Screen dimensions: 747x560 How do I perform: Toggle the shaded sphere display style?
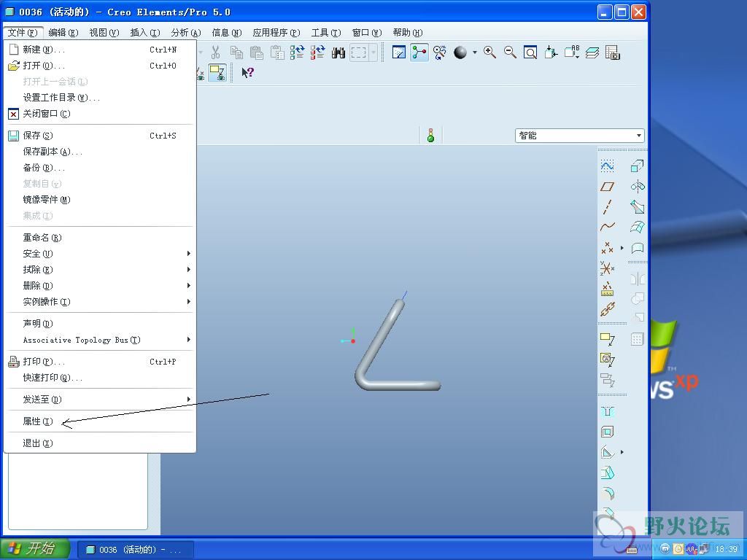coord(460,52)
